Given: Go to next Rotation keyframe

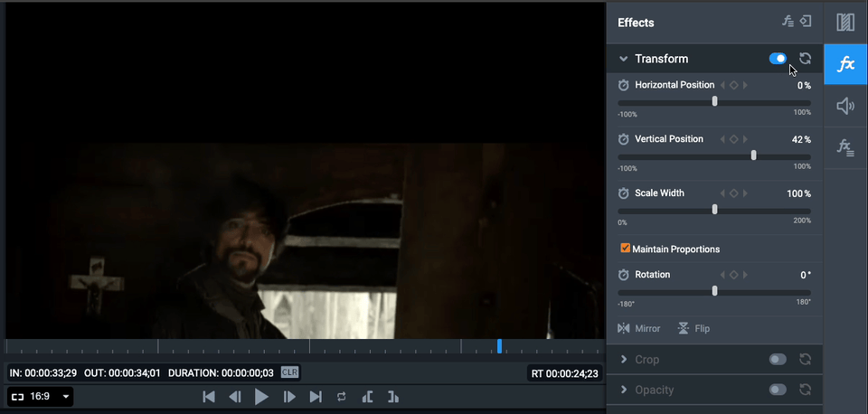Looking at the screenshot, I should 745,275.
